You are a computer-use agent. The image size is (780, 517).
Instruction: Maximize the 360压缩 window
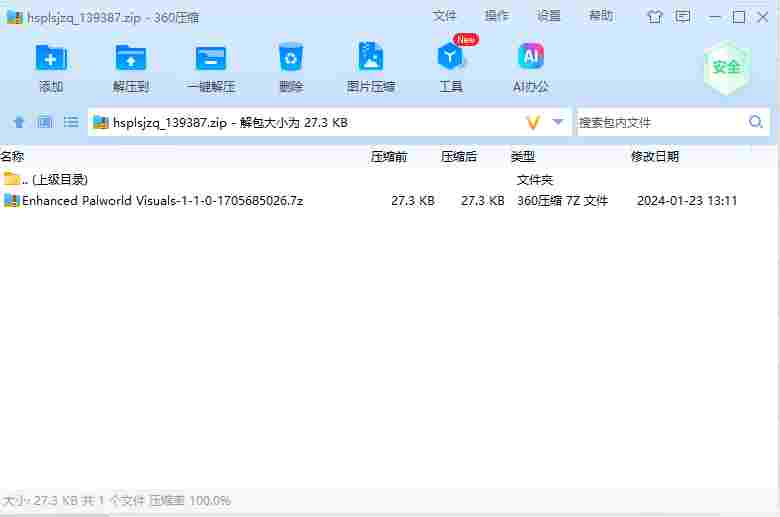click(x=739, y=17)
